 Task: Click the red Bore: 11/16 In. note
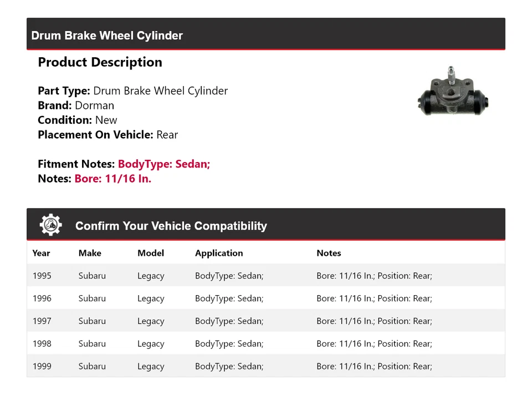pyautogui.click(x=112, y=179)
